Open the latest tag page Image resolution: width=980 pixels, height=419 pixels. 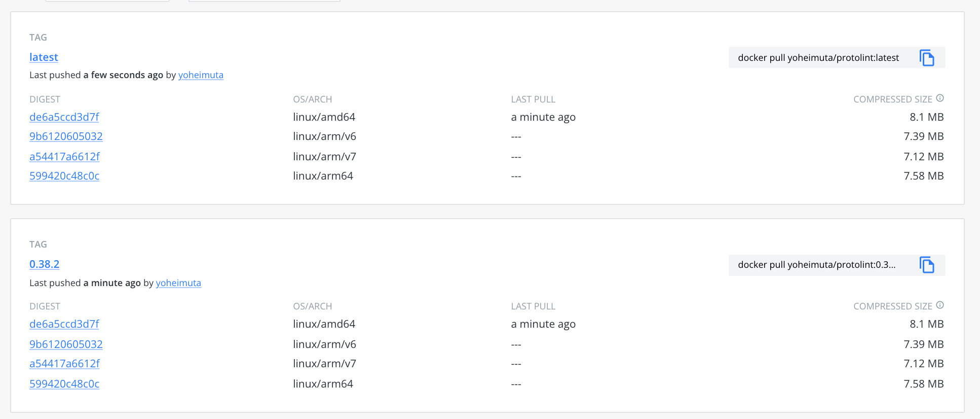click(x=44, y=57)
